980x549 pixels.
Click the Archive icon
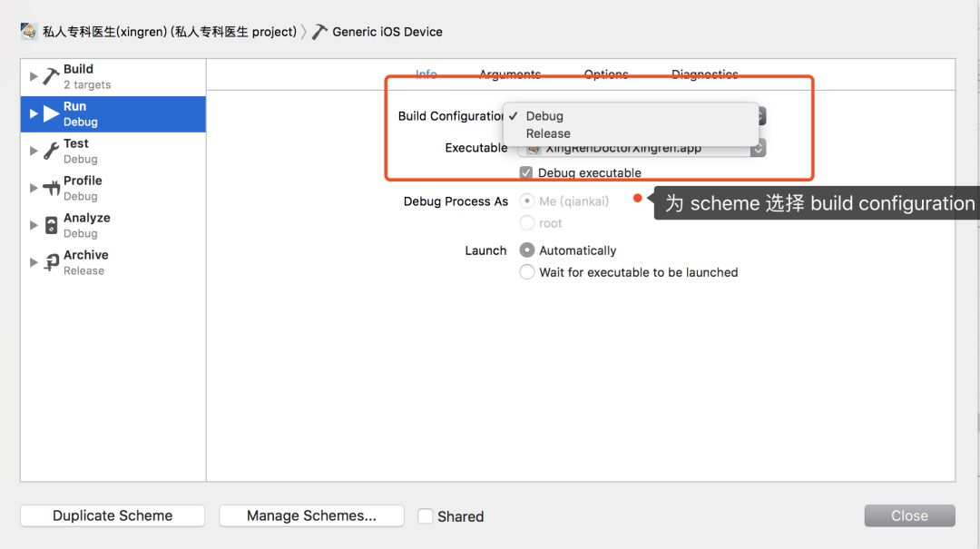(x=51, y=262)
